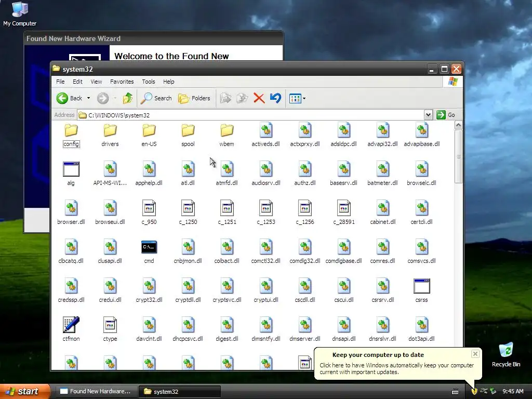Close the Keep your computer up to date balloon
The width and height of the screenshot is (532, 399).
tap(475, 354)
